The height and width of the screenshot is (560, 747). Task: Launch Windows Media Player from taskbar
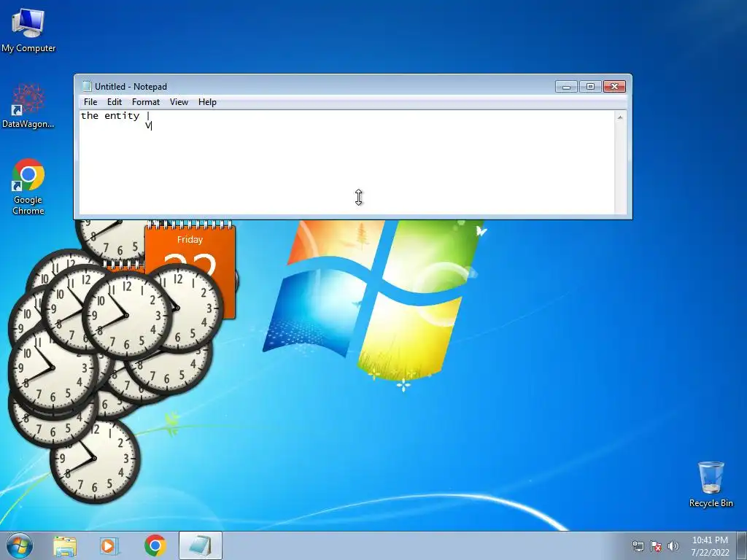tap(109, 545)
